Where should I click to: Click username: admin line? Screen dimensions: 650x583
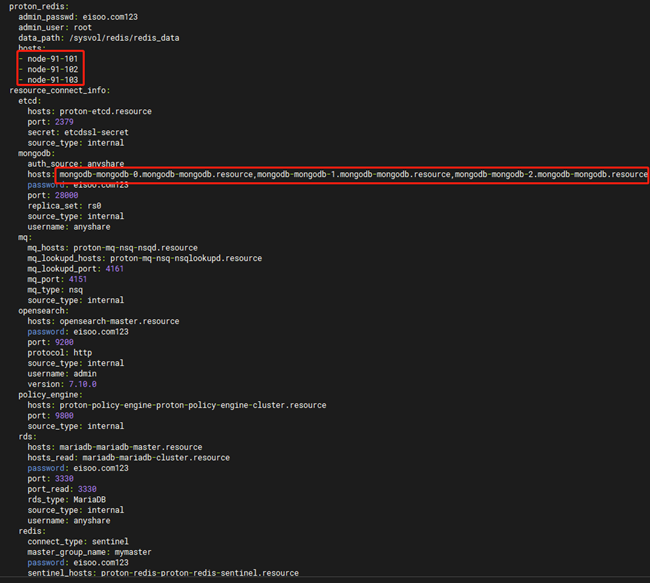pos(62,374)
